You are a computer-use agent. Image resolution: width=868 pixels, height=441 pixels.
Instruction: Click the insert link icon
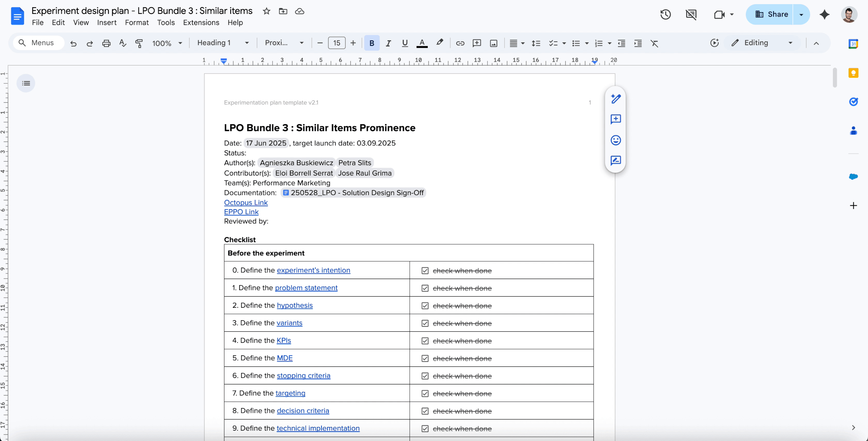[x=460, y=43]
